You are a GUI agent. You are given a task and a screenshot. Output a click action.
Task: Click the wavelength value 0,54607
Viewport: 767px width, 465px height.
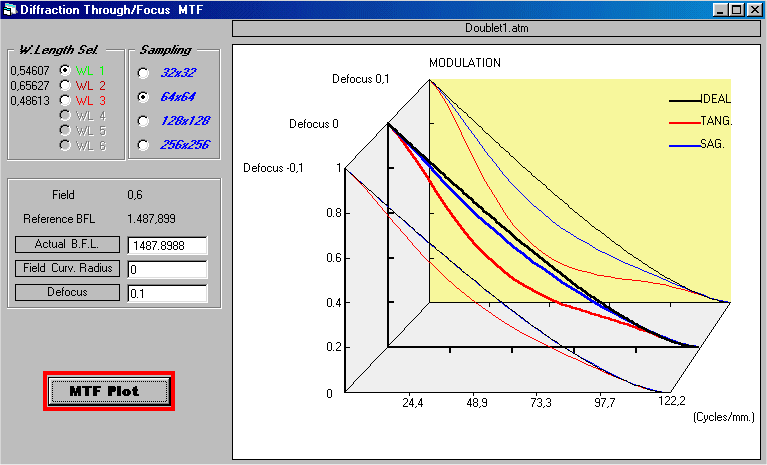tap(30, 71)
